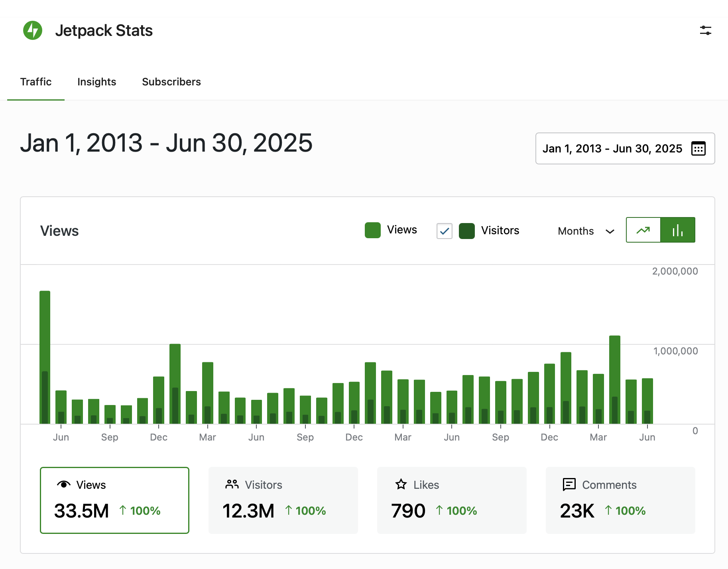Click the Jetpack Stats title text
Screen dimensions: 728x569
104,30
